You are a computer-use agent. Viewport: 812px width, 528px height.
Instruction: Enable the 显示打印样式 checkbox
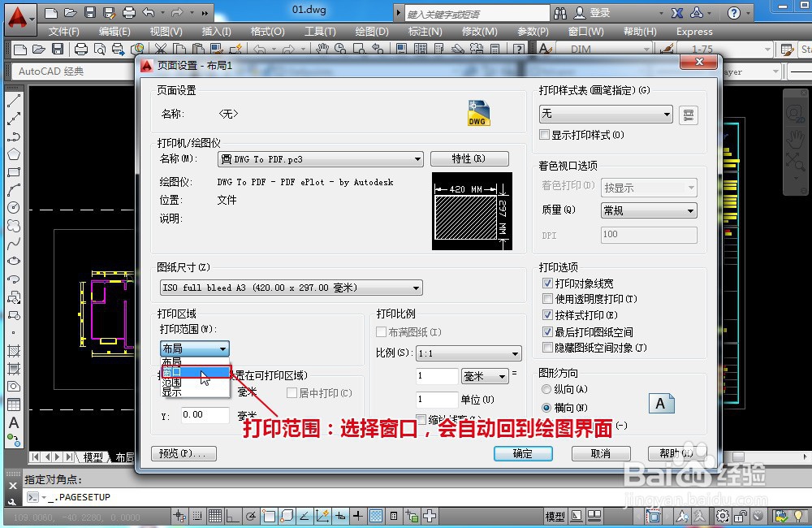(544, 135)
